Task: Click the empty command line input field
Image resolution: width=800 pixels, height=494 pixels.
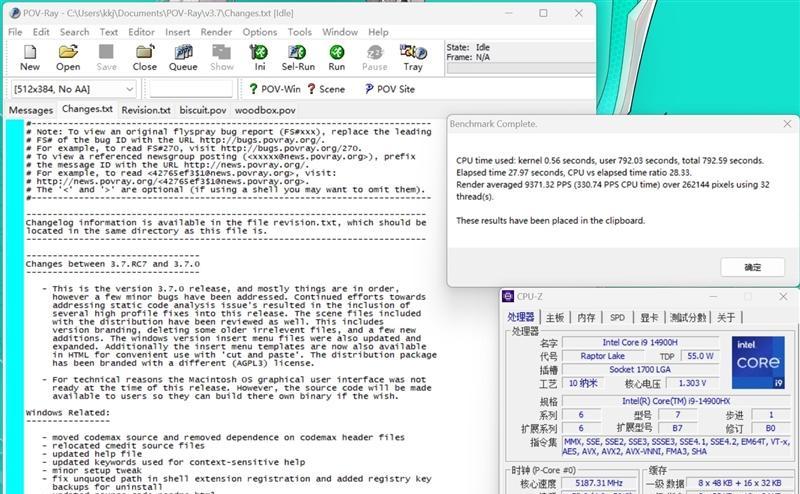Action: coord(191,89)
